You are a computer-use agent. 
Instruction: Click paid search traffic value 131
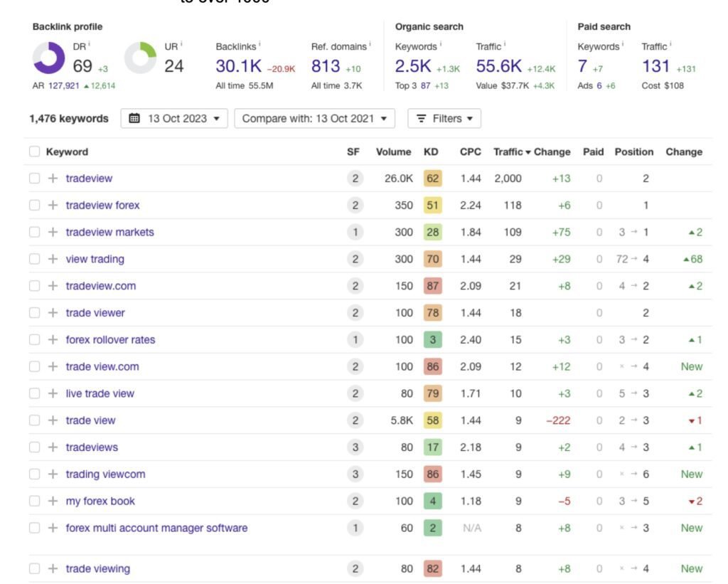[x=655, y=66]
